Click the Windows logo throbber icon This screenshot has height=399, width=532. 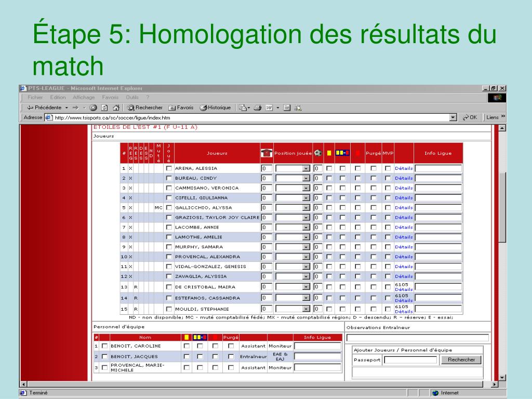[x=497, y=98]
